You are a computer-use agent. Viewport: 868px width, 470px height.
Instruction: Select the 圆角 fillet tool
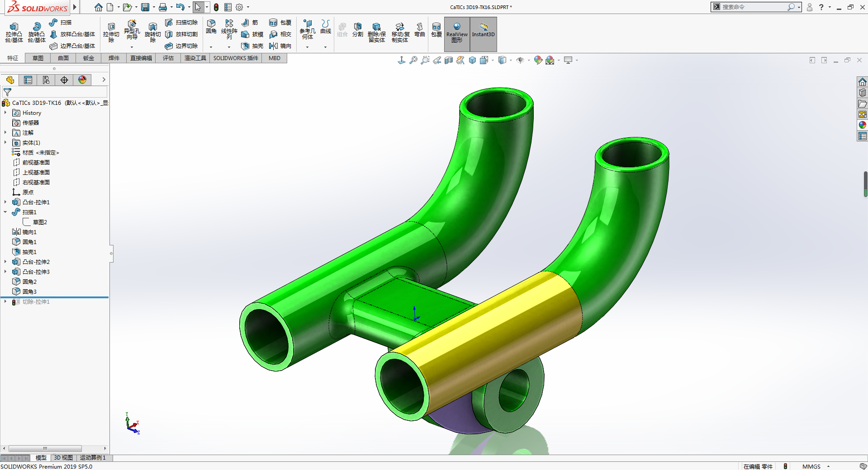pyautogui.click(x=211, y=27)
